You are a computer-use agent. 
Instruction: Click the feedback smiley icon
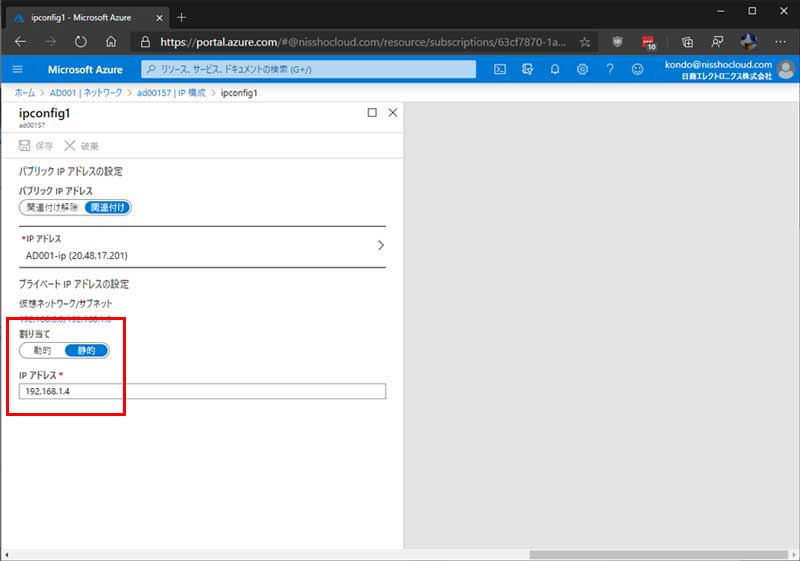click(x=637, y=69)
